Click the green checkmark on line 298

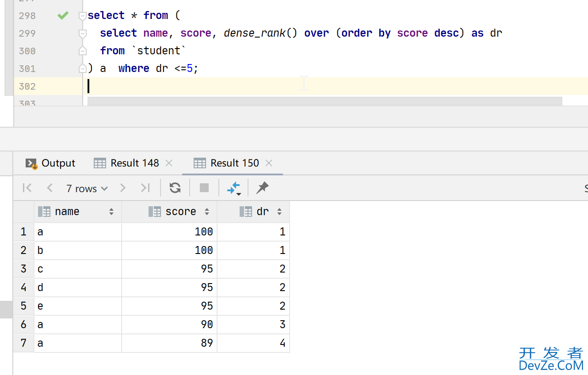[63, 15]
